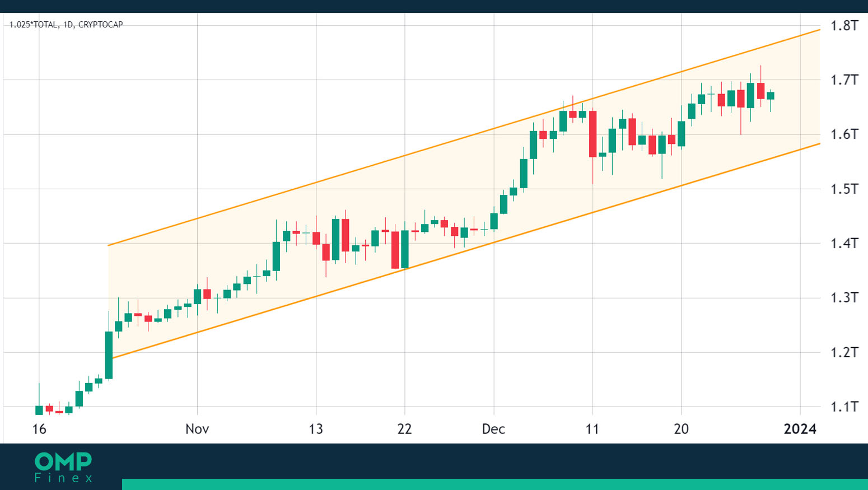
Task: Click the '20' date axis label
Action: tap(681, 430)
